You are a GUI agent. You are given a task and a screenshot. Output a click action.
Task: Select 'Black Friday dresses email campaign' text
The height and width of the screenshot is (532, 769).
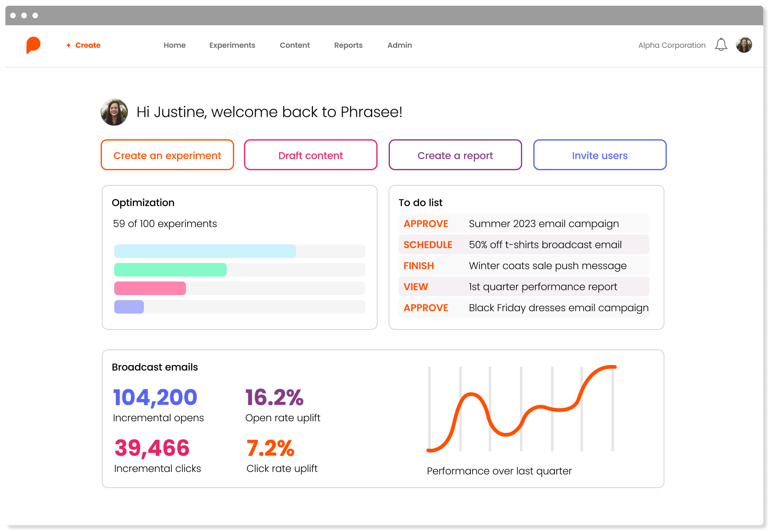point(559,308)
